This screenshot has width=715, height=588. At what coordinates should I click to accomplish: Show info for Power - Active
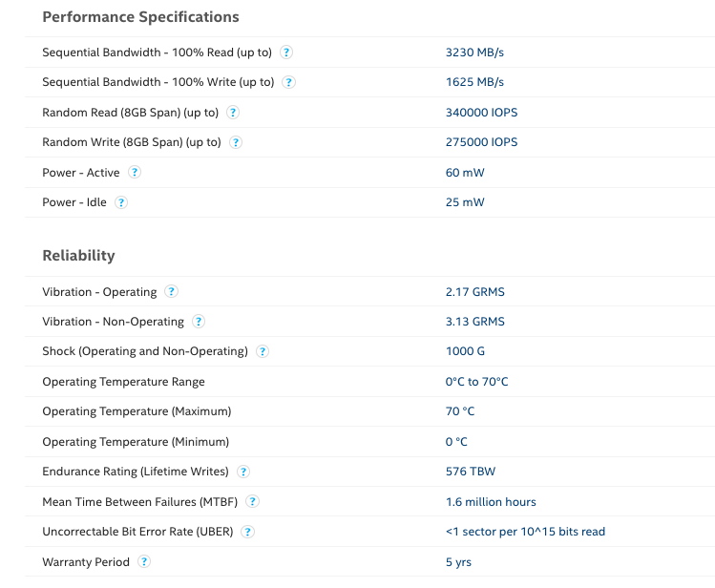point(135,173)
